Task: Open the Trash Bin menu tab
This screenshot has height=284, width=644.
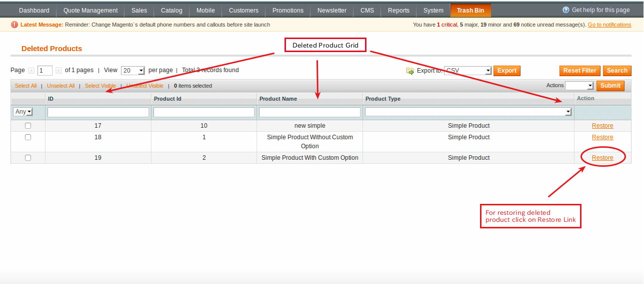Action: point(470,11)
